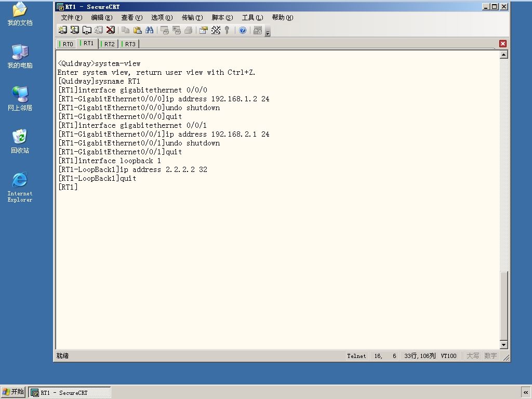The height and width of the screenshot is (399, 532).
Task: Click the SecureCRT title bar icon
Action: 60,7
